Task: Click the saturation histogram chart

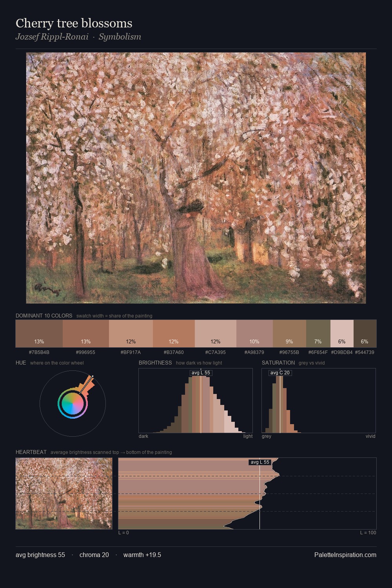Action: 319,401
